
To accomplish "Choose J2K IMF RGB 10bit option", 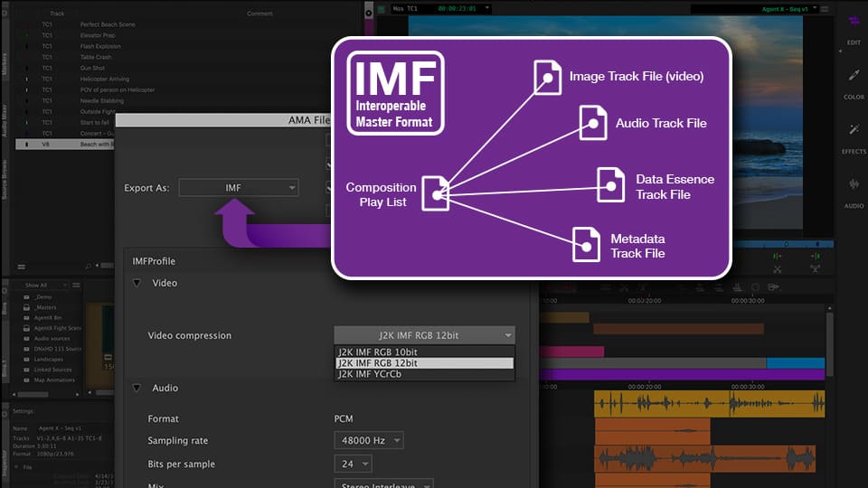I will click(423, 352).
